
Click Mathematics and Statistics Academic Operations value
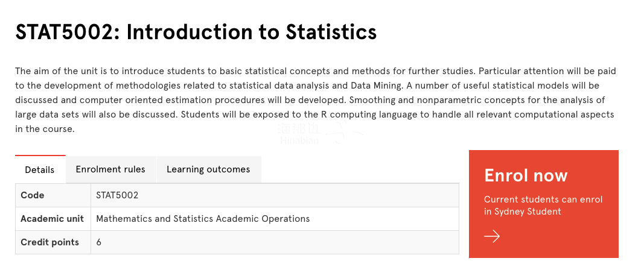[x=203, y=219]
